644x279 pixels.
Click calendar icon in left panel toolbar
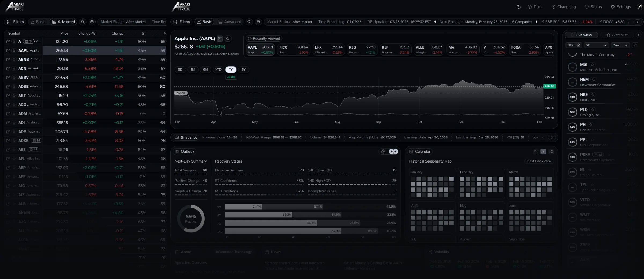click(92, 22)
